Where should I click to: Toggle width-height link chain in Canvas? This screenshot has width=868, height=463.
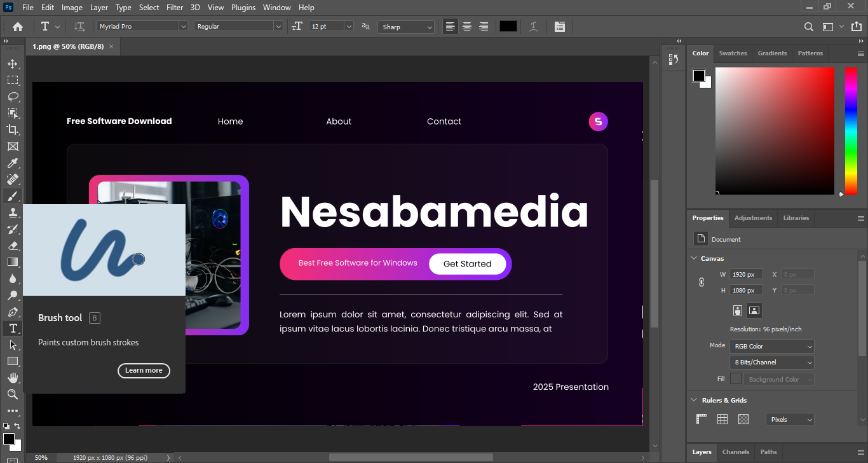click(x=702, y=282)
